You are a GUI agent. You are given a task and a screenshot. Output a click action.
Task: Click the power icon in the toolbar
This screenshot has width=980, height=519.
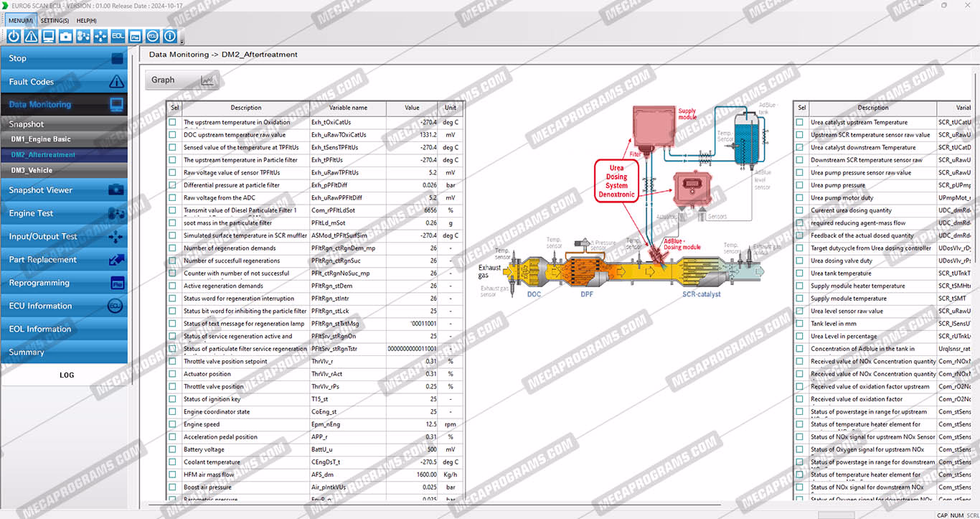(x=14, y=36)
